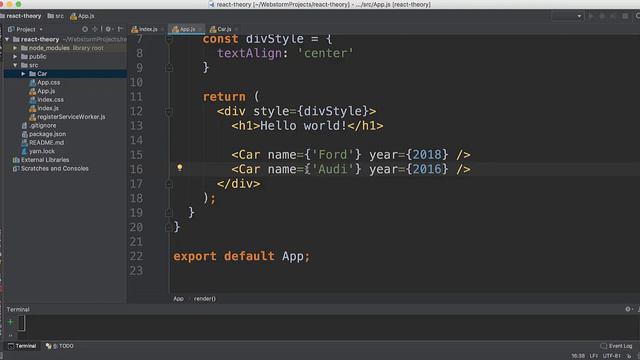Viewport: 640px width, 360px height.
Task: Expand the public folder
Action: click(15, 57)
